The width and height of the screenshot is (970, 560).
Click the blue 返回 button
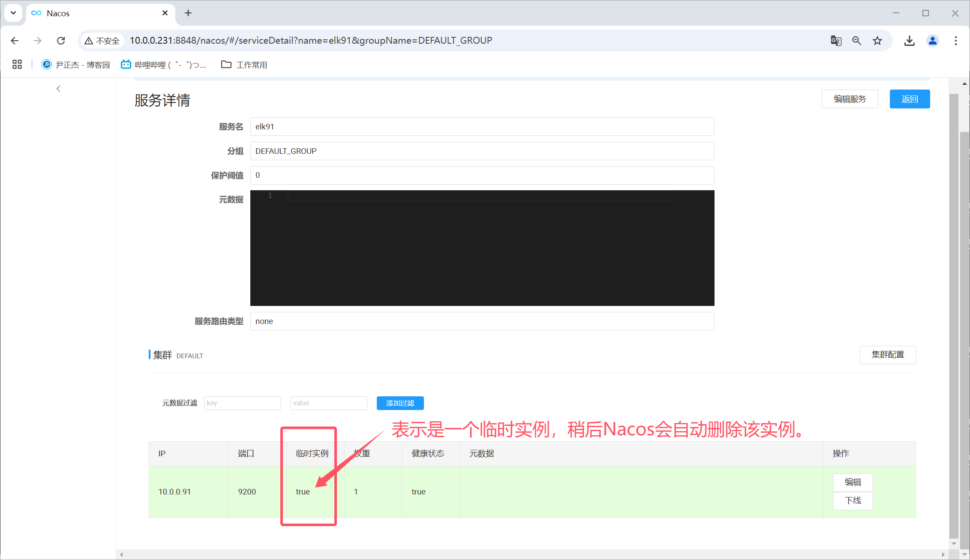click(909, 99)
